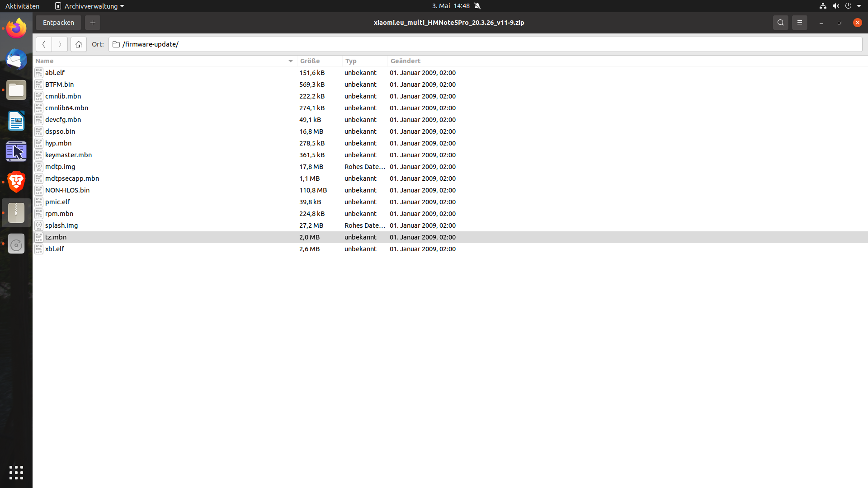This screenshot has height=488, width=868.
Task: Click the 27,2 MB size cell
Action: [x=311, y=225]
